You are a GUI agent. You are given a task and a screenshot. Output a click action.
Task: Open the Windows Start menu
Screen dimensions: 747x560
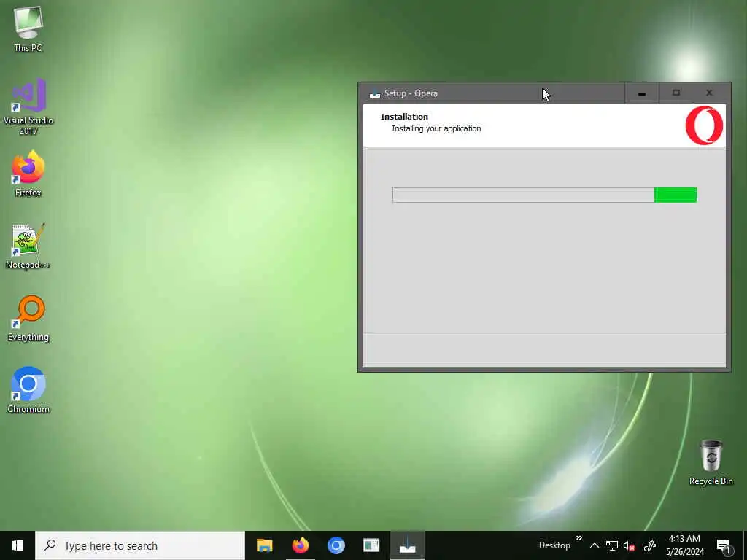(x=18, y=545)
